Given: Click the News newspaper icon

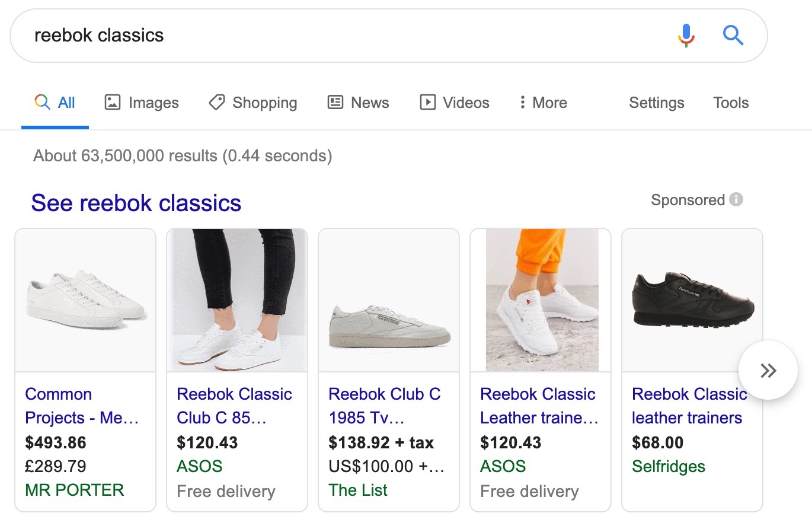Looking at the screenshot, I should [334, 102].
